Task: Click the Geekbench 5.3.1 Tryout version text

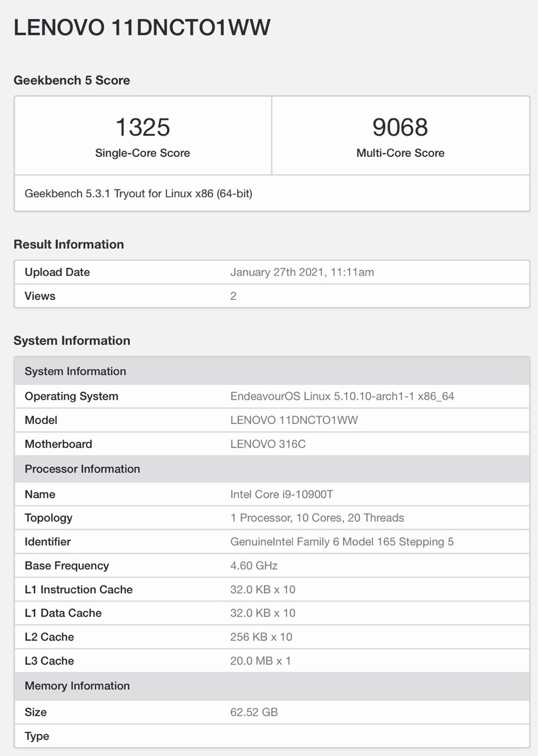Action: [x=139, y=193]
